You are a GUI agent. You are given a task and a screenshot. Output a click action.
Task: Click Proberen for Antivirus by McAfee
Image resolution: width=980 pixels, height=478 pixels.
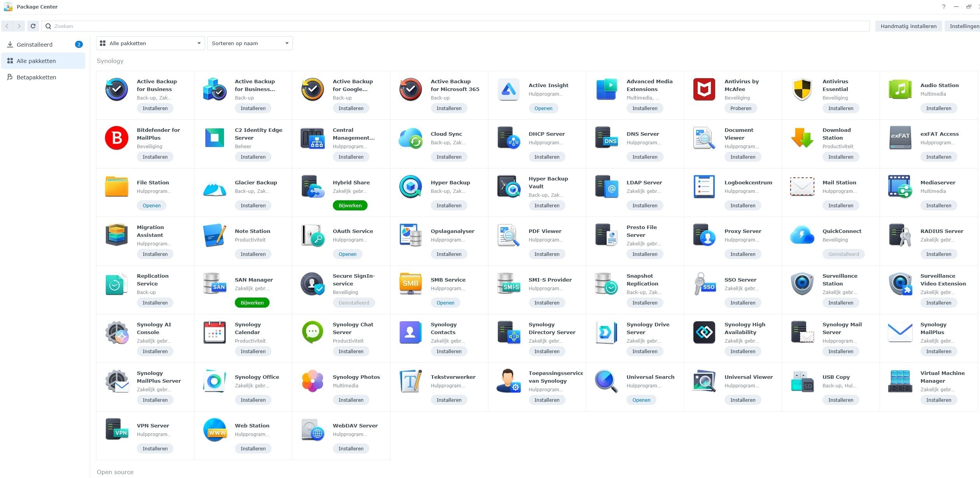[x=741, y=108]
